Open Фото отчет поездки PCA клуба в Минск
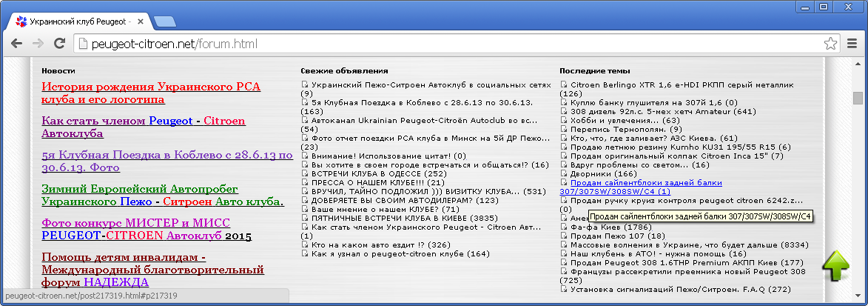Image resolution: width=868 pixels, height=306 pixels. pyautogui.click(x=431, y=138)
